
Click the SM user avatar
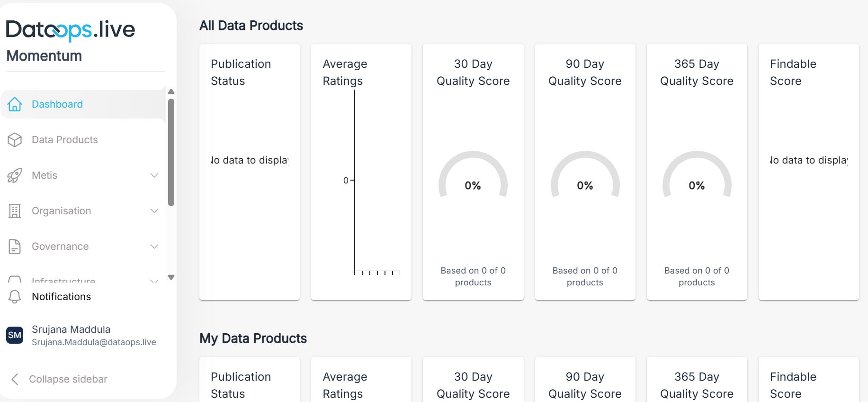[15, 335]
